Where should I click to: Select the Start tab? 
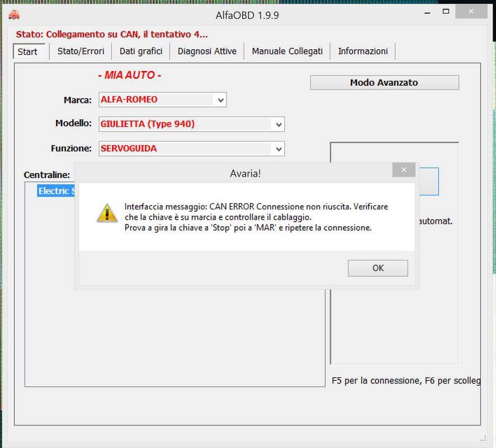(x=27, y=52)
